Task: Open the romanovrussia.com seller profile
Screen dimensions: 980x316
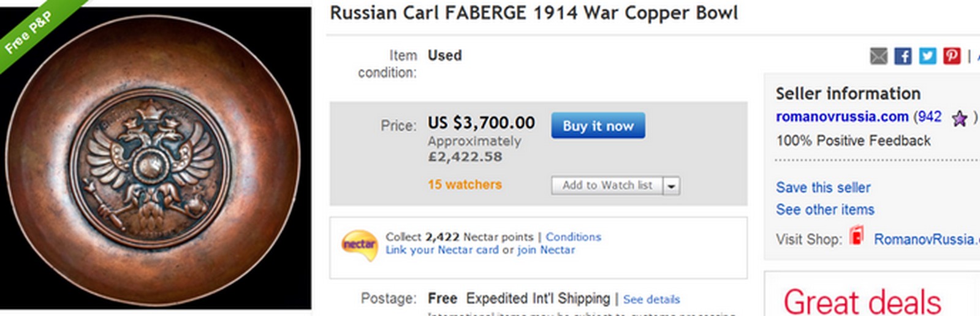Action: (841, 117)
